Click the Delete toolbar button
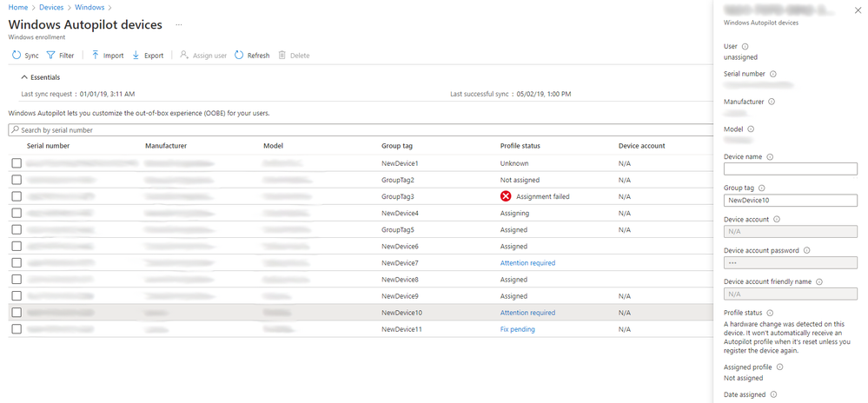This screenshot has height=403, width=868. click(x=294, y=56)
